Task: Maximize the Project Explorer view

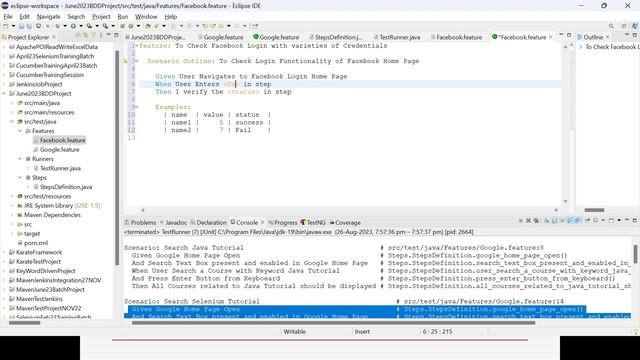Action: click(116, 35)
